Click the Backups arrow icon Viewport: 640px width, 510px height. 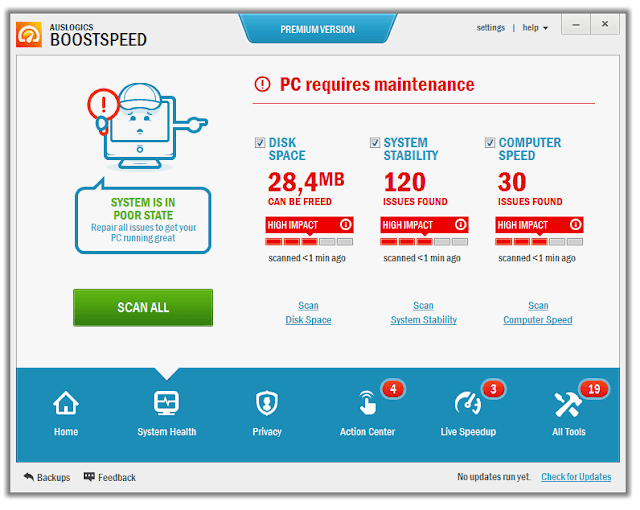29,477
